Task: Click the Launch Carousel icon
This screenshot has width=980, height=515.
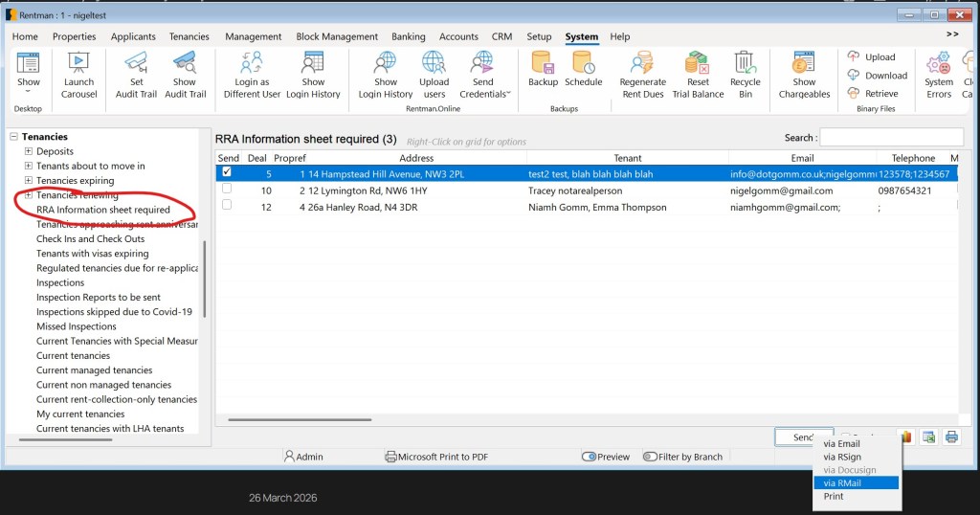Action: (79, 65)
